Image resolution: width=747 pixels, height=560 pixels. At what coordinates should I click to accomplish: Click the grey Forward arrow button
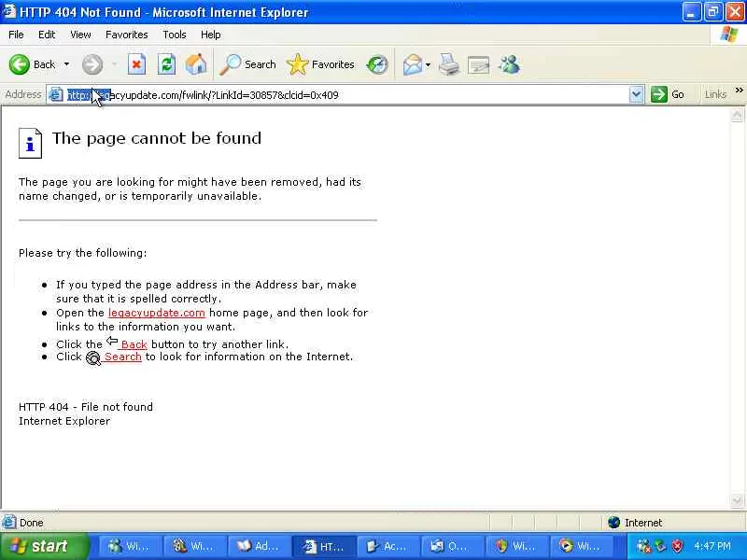[x=92, y=64]
